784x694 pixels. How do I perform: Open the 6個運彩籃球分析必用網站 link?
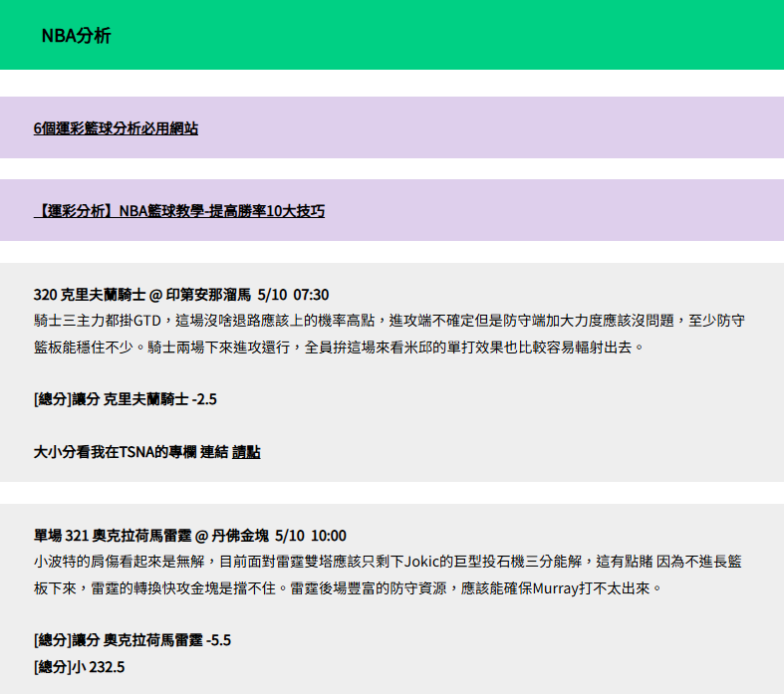[116, 128]
